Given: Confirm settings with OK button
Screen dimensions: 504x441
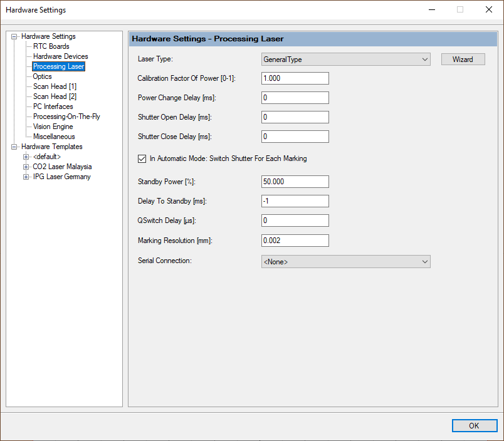Looking at the screenshot, I should pos(475,425).
